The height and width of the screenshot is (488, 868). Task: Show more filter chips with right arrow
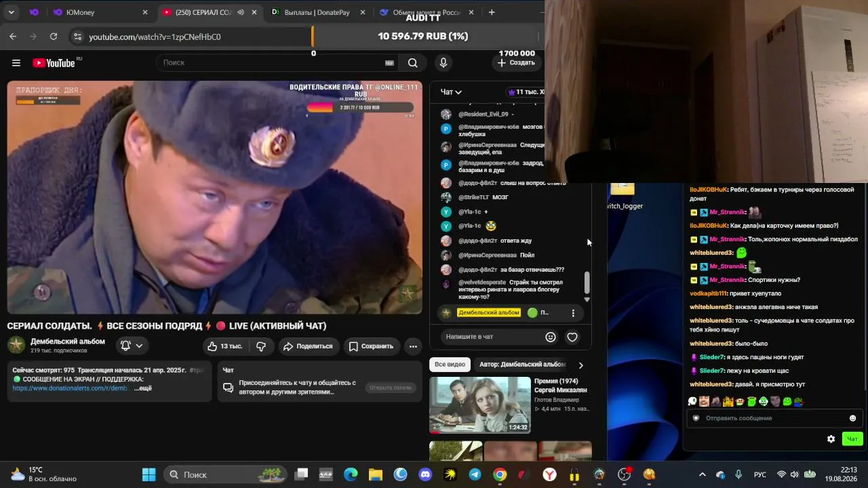click(580, 365)
